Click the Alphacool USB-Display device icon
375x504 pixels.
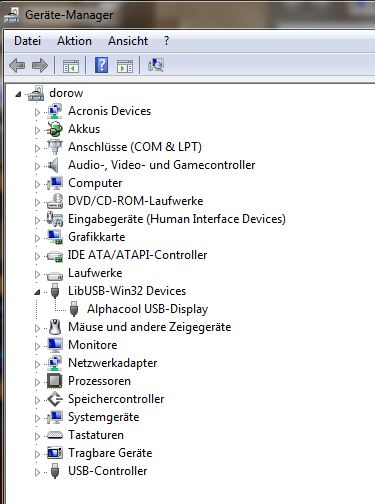(x=74, y=309)
